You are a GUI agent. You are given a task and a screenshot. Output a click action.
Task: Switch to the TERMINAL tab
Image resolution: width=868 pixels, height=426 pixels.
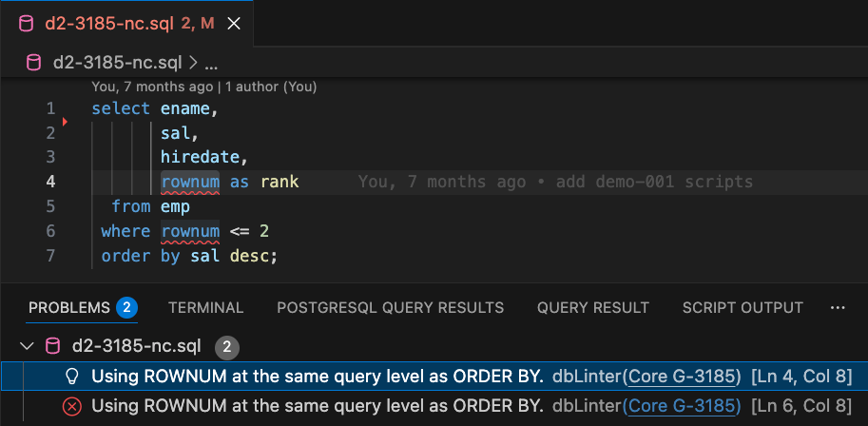(x=205, y=308)
